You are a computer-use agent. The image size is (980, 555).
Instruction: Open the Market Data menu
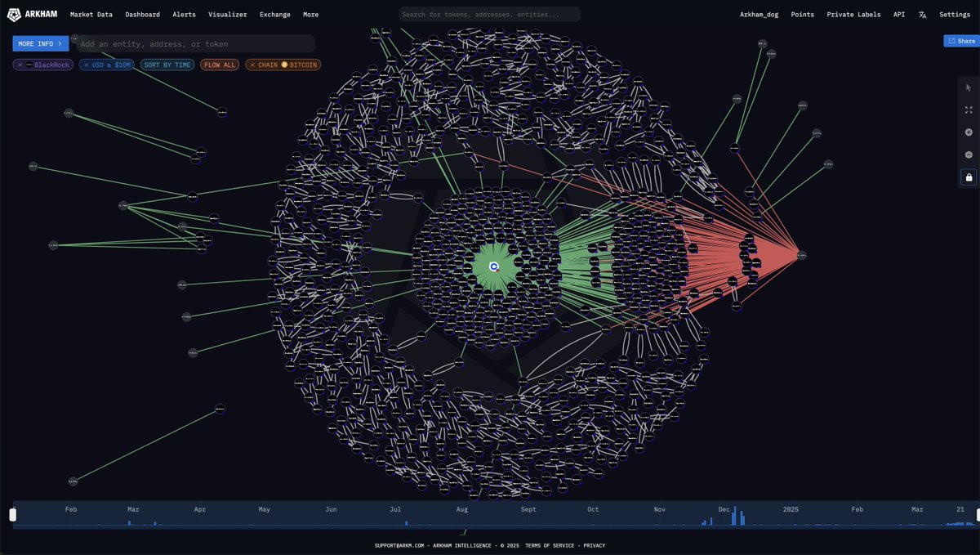pos(91,15)
